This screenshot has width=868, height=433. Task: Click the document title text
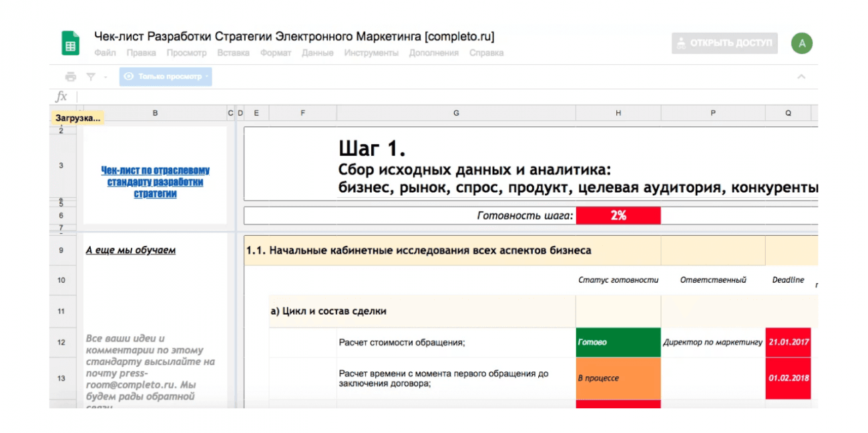point(294,37)
